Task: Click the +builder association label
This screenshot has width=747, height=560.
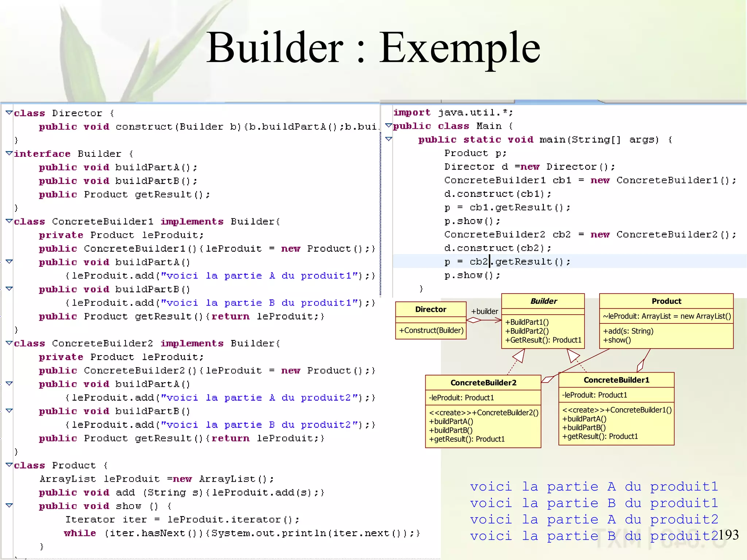Action: 484,311
